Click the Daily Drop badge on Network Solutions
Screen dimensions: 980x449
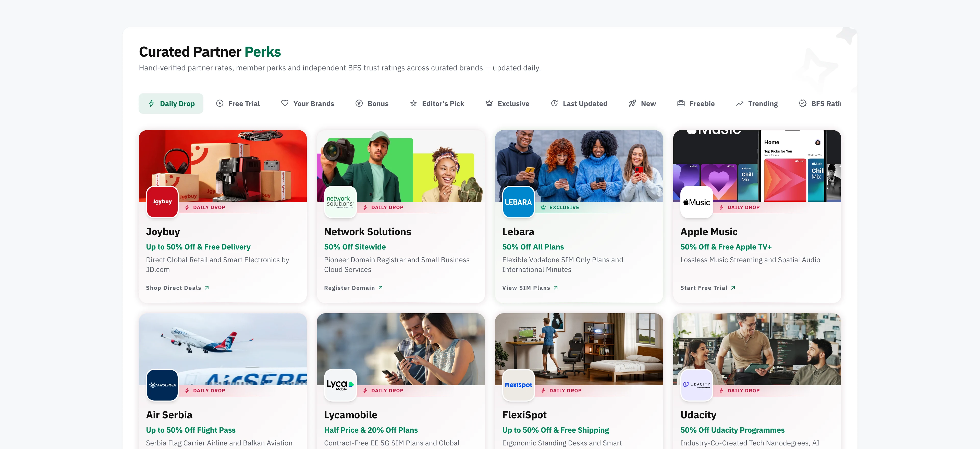[383, 207]
